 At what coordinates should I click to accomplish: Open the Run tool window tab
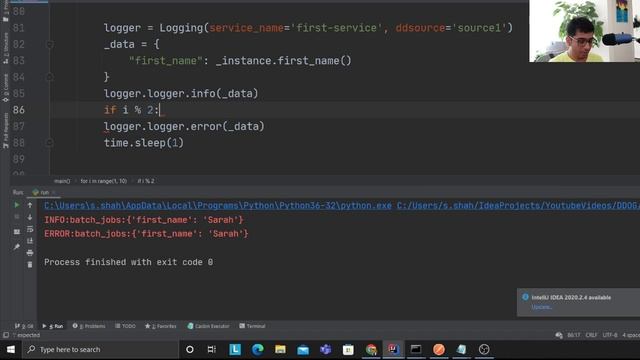pyautogui.click(x=53, y=326)
